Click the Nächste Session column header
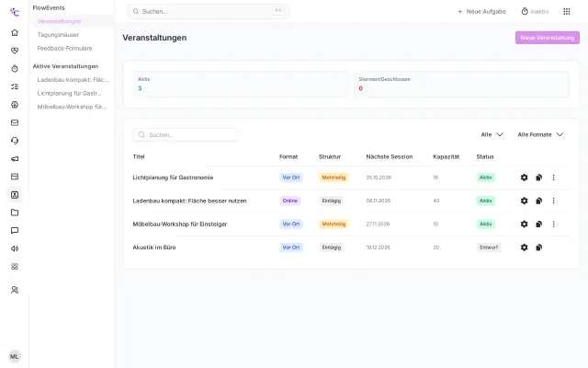 tap(390, 157)
